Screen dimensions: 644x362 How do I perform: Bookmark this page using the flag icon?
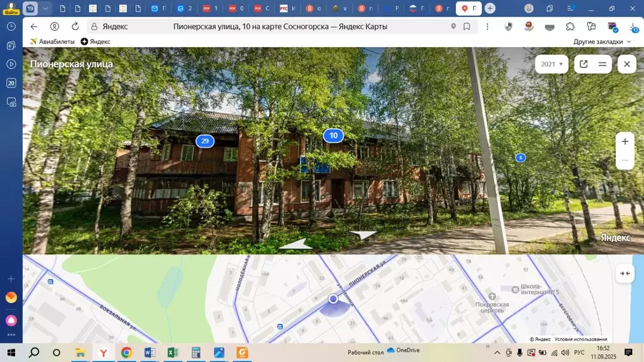click(467, 26)
